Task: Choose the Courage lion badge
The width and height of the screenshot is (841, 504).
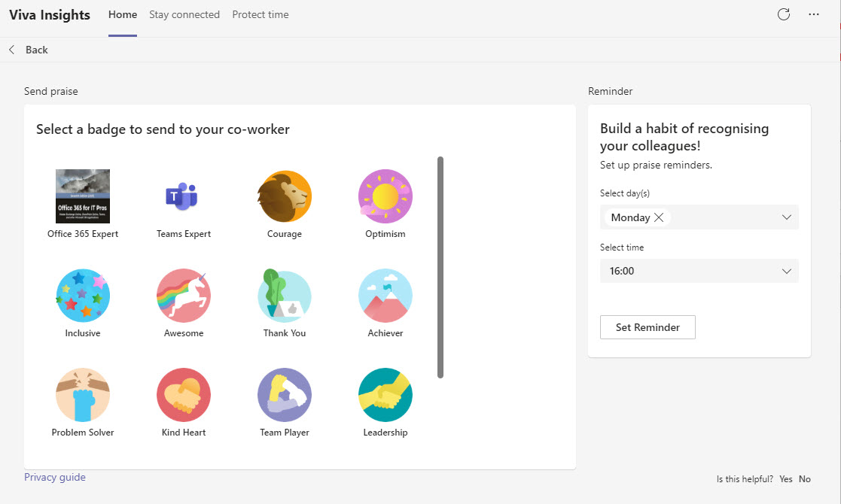Action: pyautogui.click(x=285, y=197)
